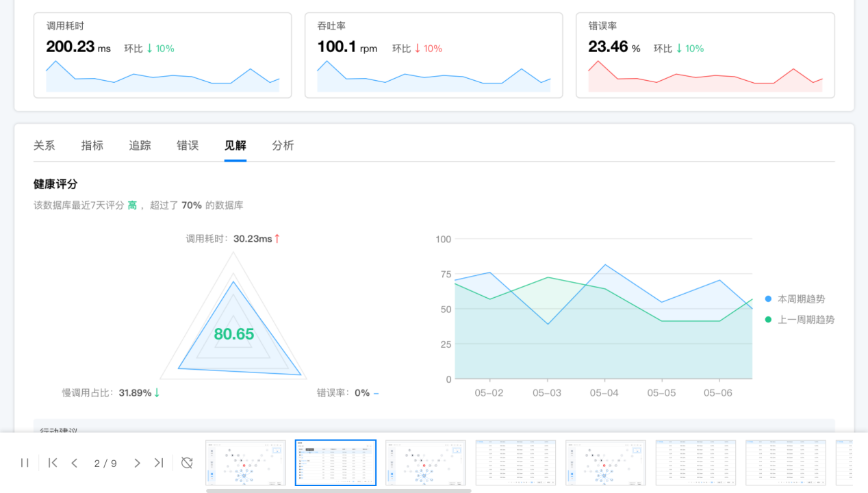Advance to the next page
868x493 pixels.
click(137, 463)
